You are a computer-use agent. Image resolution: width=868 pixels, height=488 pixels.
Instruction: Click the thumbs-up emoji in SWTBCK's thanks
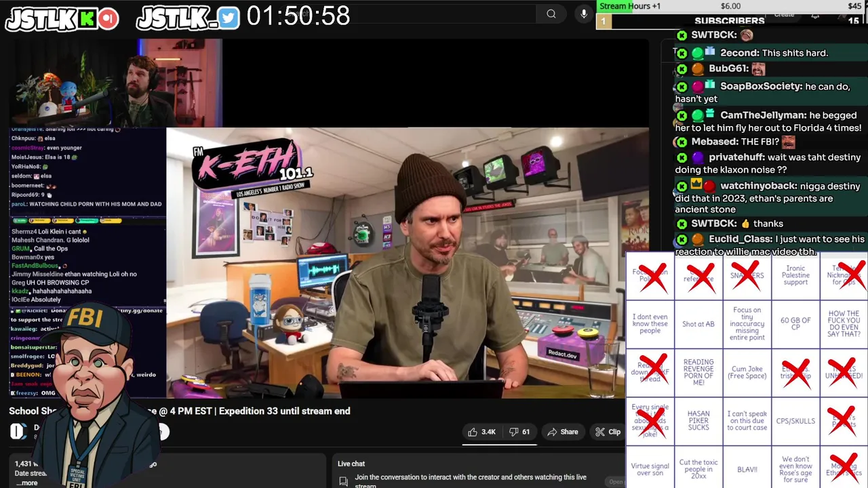[745, 224]
